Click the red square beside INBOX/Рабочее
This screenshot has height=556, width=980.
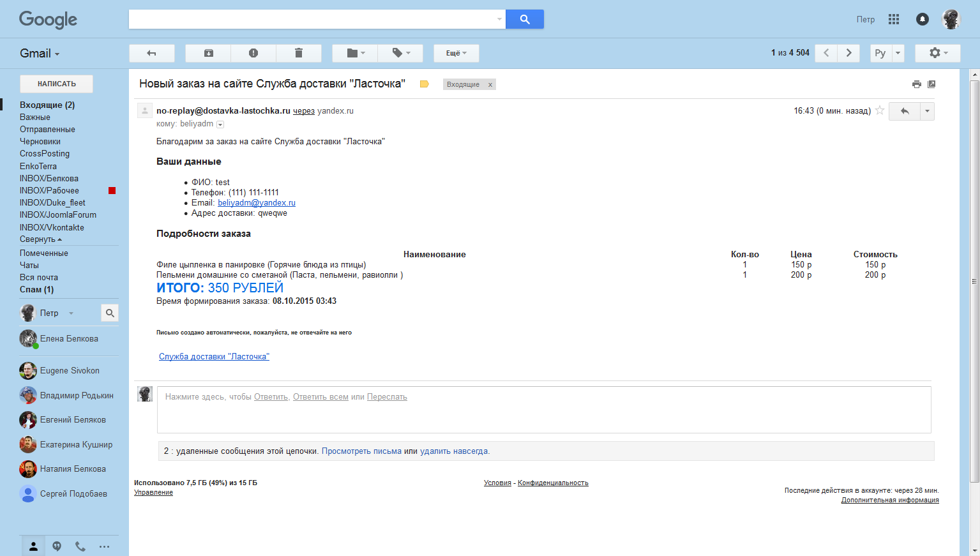[112, 190]
